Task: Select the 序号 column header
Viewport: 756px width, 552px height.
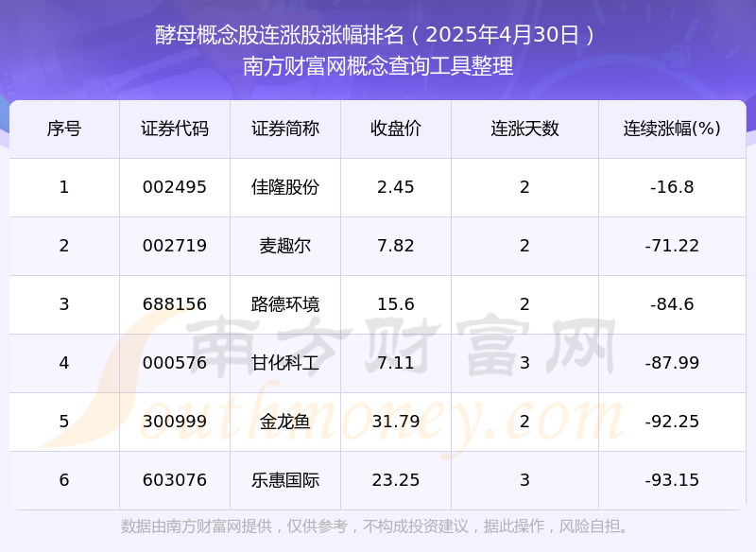Action: coord(64,129)
